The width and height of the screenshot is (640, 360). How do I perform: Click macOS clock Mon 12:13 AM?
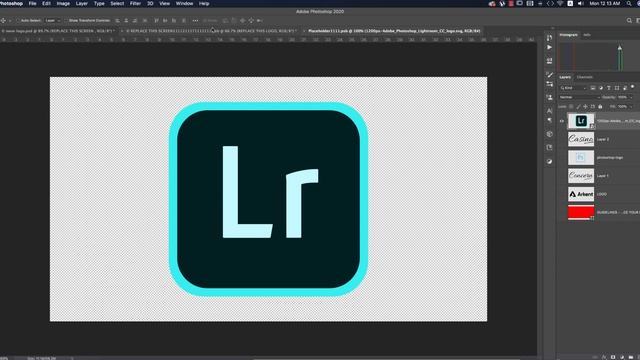click(x=604, y=3)
